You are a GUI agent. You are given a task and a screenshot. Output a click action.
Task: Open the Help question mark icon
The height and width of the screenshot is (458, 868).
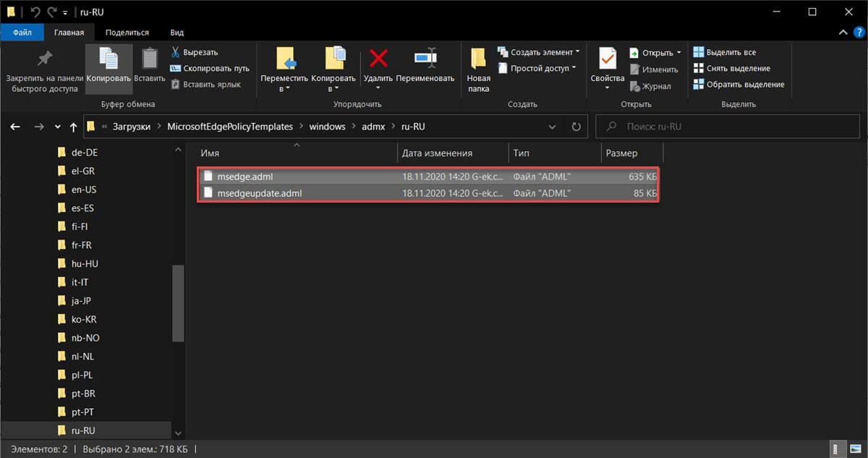[x=859, y=33]
